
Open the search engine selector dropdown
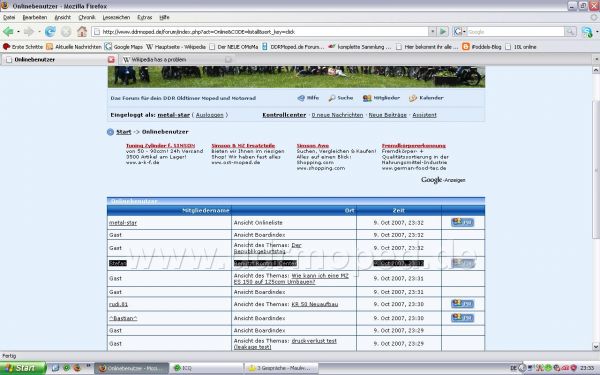tap(459, 32)
